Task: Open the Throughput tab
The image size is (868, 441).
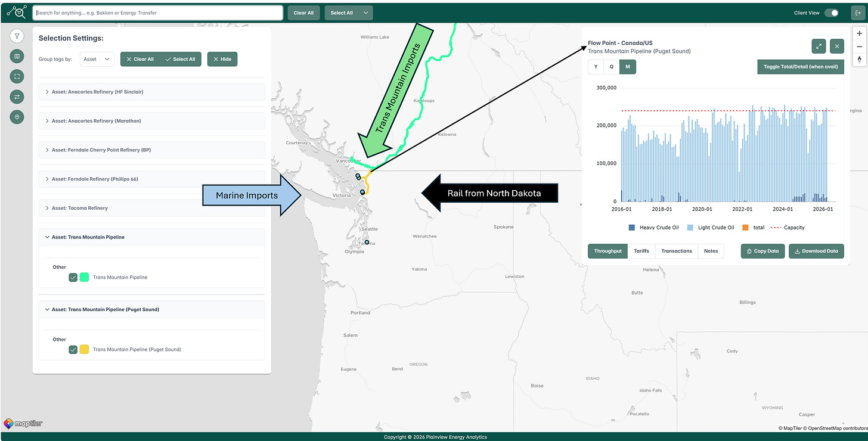Action: coord(607,251)
